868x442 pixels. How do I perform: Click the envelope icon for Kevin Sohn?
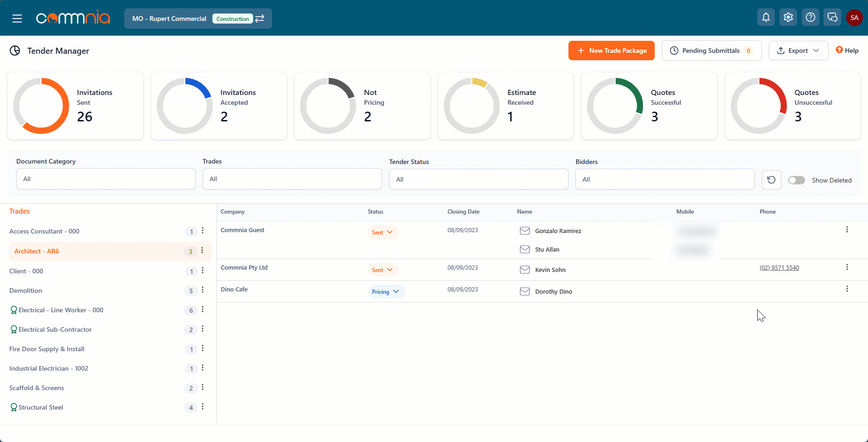tap(525, 270)
